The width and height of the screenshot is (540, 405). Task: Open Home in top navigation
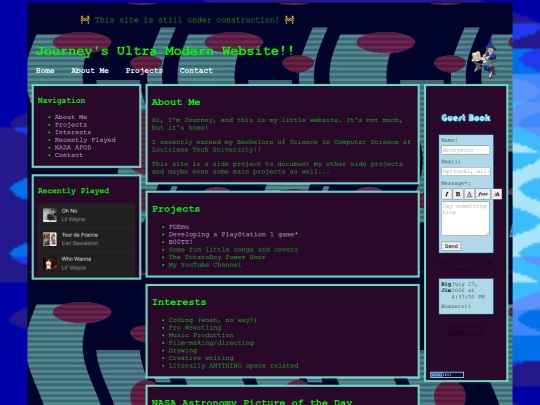point(45,71)
